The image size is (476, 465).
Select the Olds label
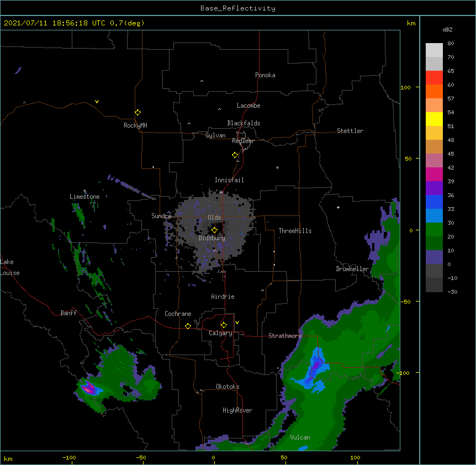[x=214, y=218]
